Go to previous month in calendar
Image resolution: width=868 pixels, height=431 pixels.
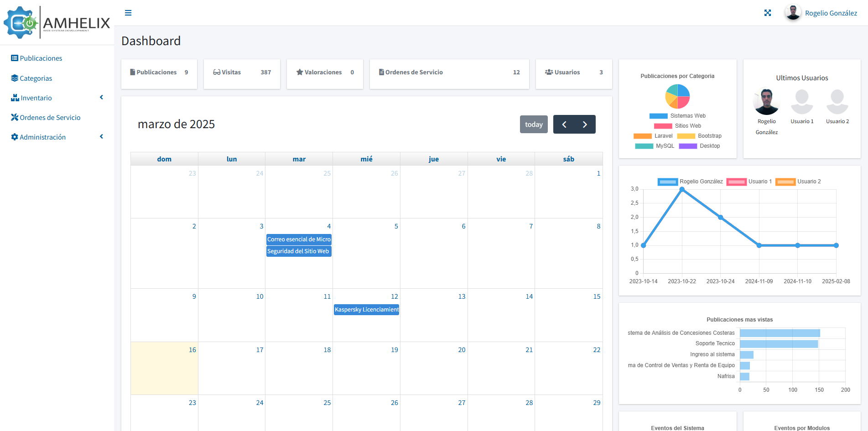(x=564, y=125)
